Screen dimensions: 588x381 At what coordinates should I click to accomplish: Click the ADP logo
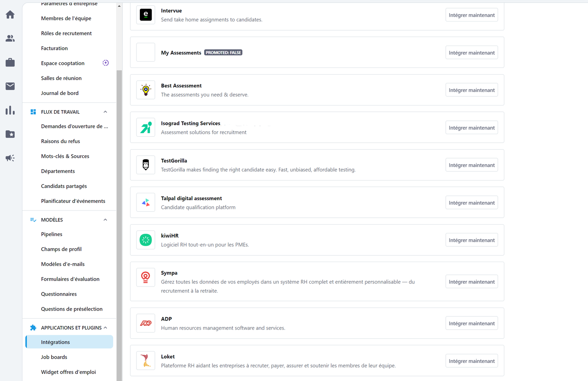pyautogui.click(x=146, y=323)
